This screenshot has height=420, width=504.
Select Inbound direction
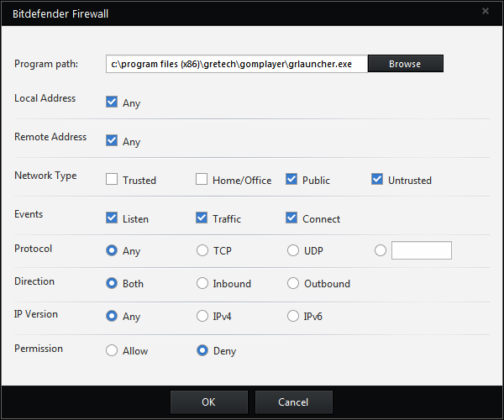202,283
